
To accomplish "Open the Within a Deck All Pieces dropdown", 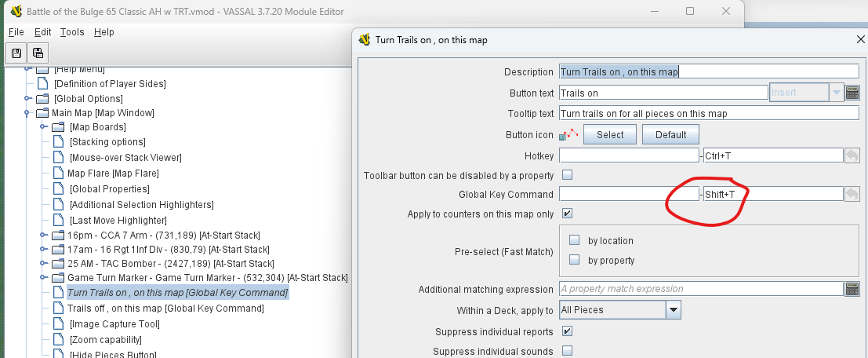I will pyautogui.click(x=673, y=310).
